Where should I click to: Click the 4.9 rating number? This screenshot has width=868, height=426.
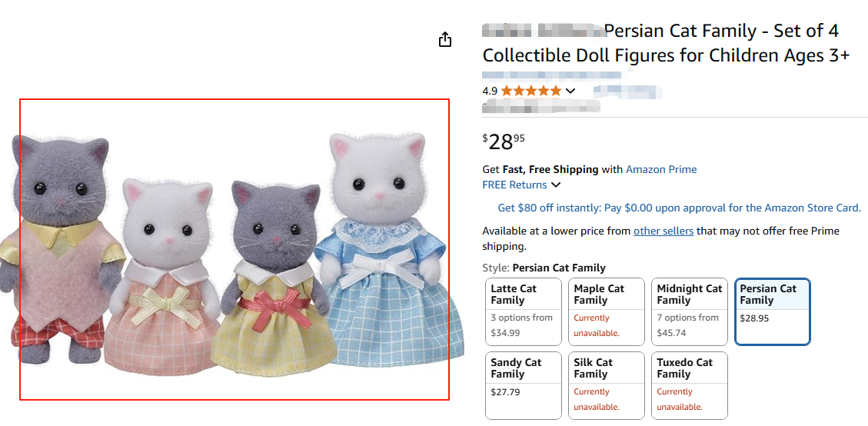pos(490,91)
